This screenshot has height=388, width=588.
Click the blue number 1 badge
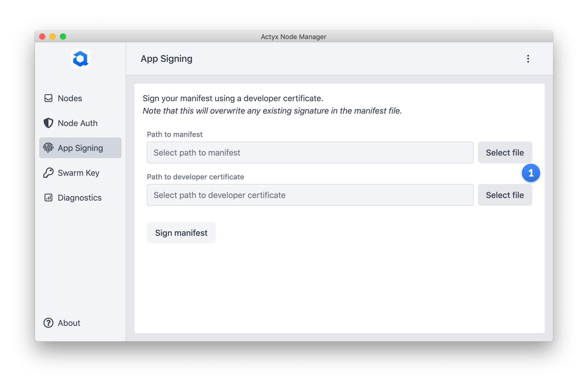pos(531,173)
